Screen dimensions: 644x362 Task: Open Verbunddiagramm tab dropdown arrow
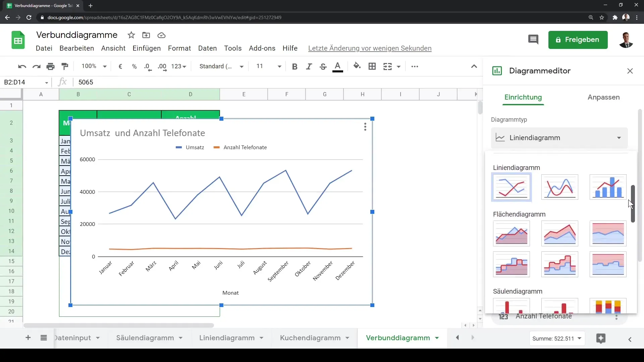[437, 338]
